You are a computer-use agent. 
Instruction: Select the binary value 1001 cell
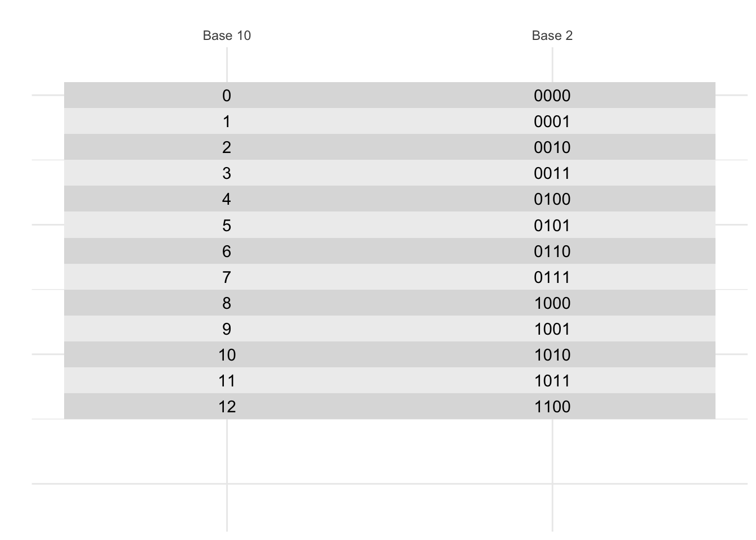point(552,329)
